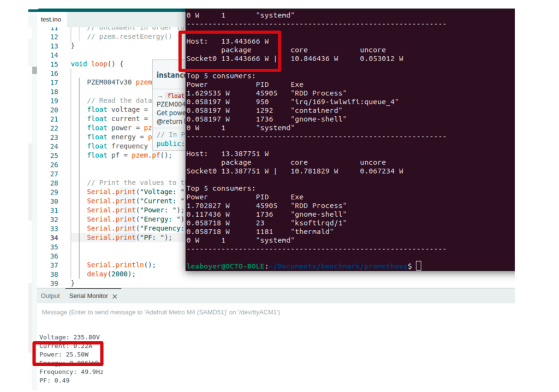Click the Voltage: 235.80V serial output line
Screen dimensions: 559x392
coord(69,337)
